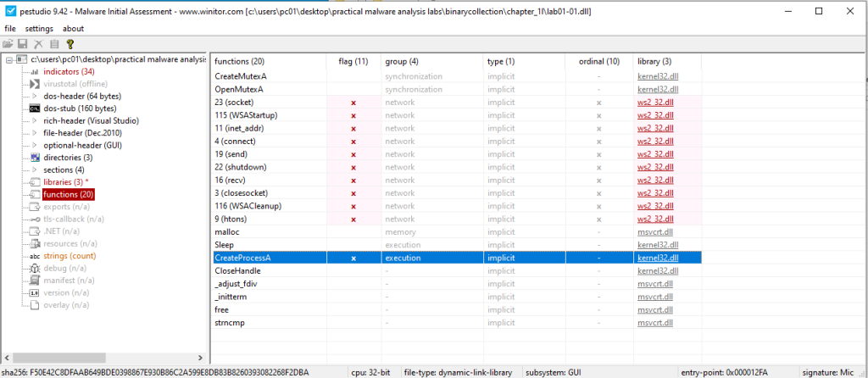Click the pestudio checkmark icon in title bar
This screenshot has height=378, width=868.
coord(8,10)
